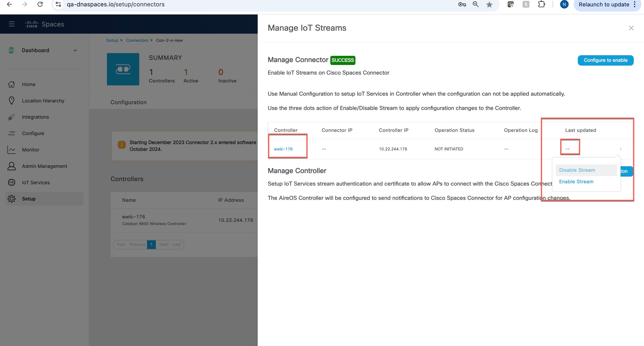The image size is (644, 346).
Task: Open Monitor in sidebar
Action: click(30, 150)
